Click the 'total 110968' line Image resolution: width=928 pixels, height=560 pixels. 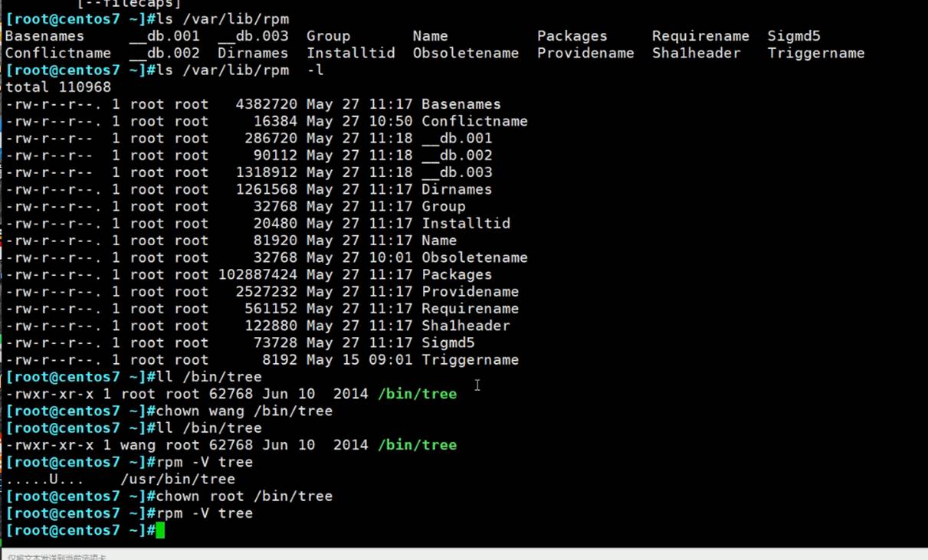click(58, 87)
